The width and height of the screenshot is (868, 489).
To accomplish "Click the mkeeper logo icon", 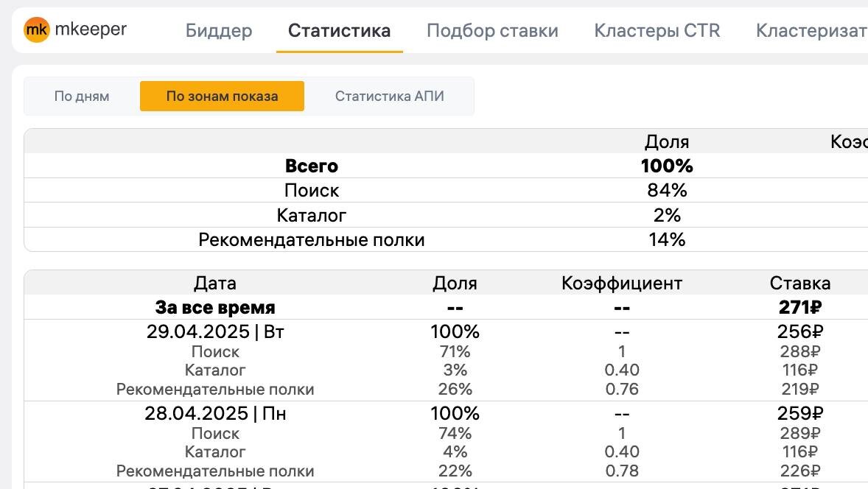I will [x=36, y=29].
